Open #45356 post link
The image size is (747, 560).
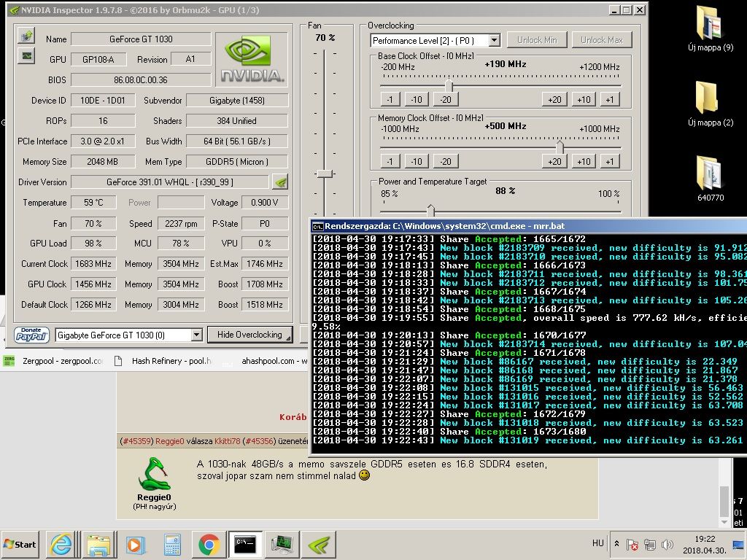[x=258, y=441]
